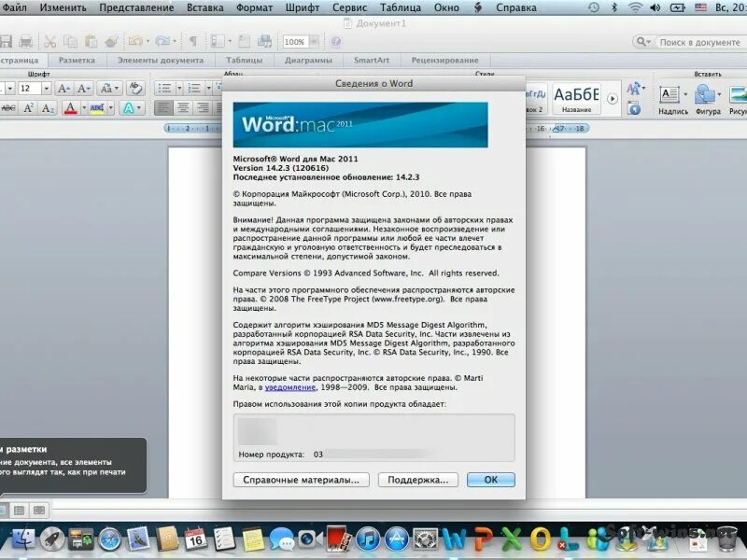Click the Cut scissors icon
This screenshot has height=560, width=747.
50,42
